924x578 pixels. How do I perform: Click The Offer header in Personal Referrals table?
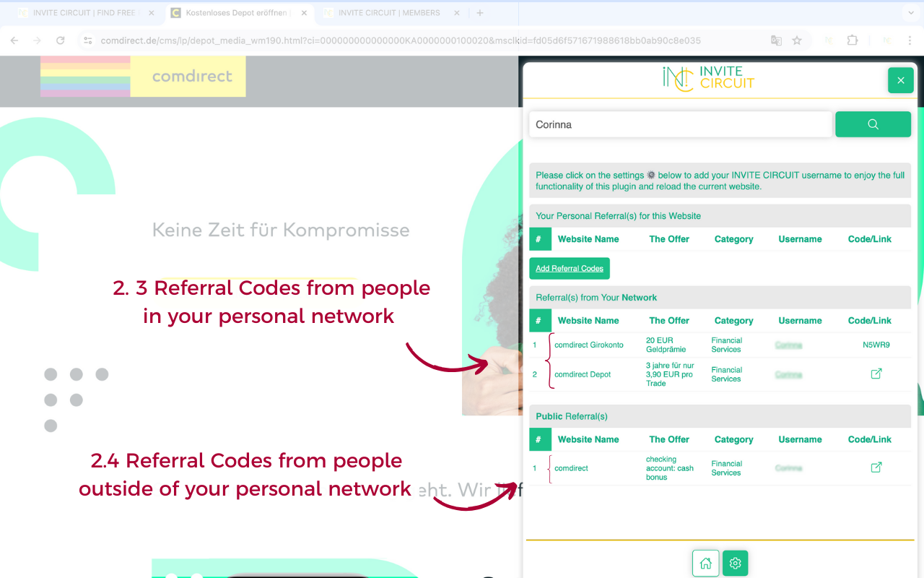tap(669, 239)
